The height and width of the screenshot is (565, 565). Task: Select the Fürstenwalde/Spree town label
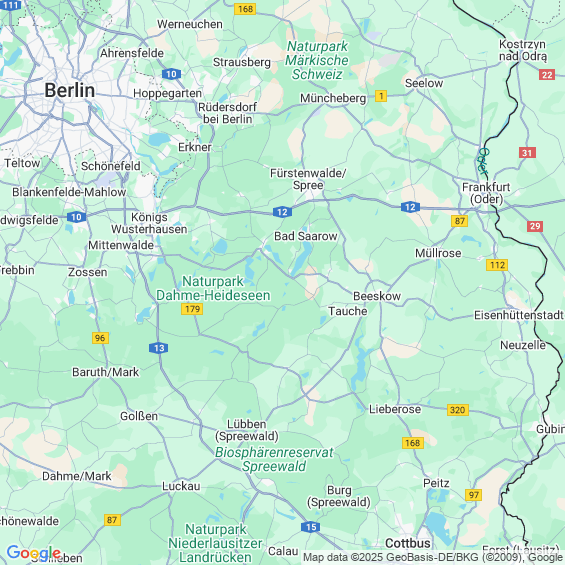tap(308, 179)
